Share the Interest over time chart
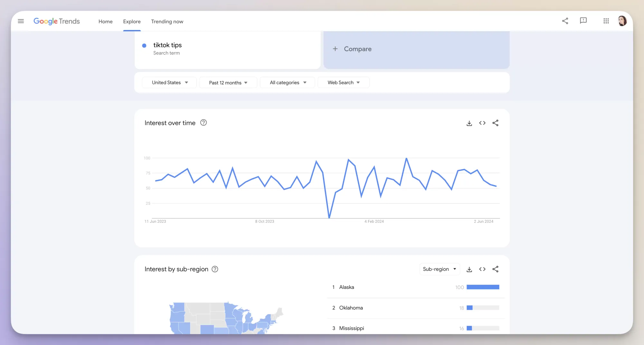Image resolution: width=644 pixels, height=345 pixels. click(x=495, y=123)
